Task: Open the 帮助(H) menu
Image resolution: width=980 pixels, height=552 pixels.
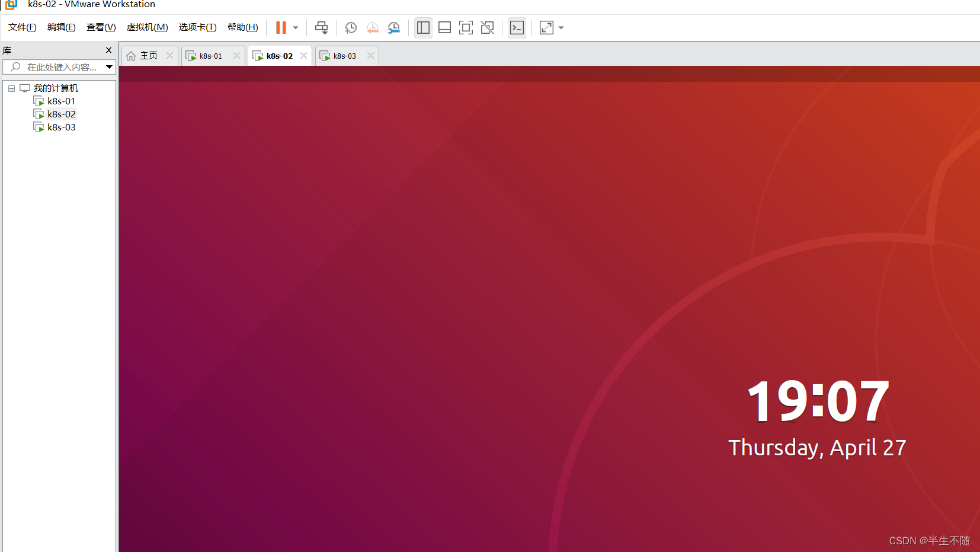Action: click(242, 27)
